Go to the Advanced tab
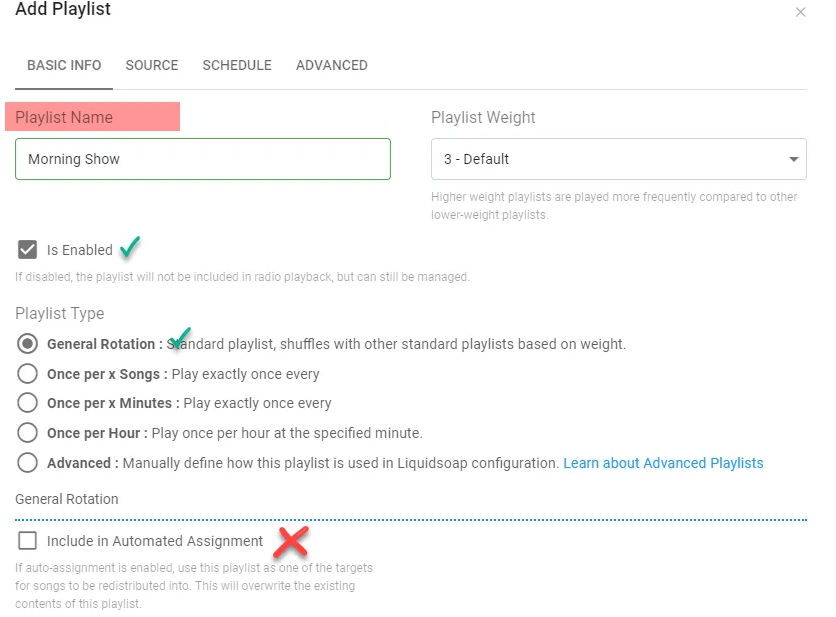This screenshot has height=617, width=836. [x=332, y=65]
